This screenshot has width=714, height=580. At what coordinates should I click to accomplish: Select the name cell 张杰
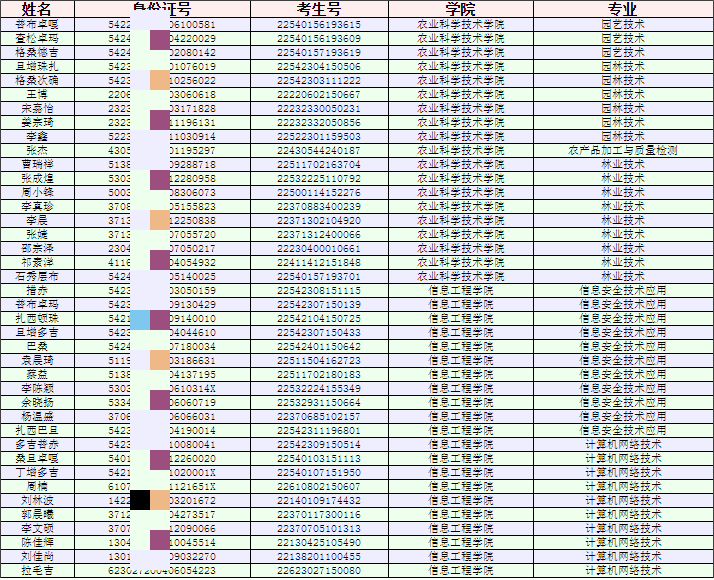click(38, 150)
